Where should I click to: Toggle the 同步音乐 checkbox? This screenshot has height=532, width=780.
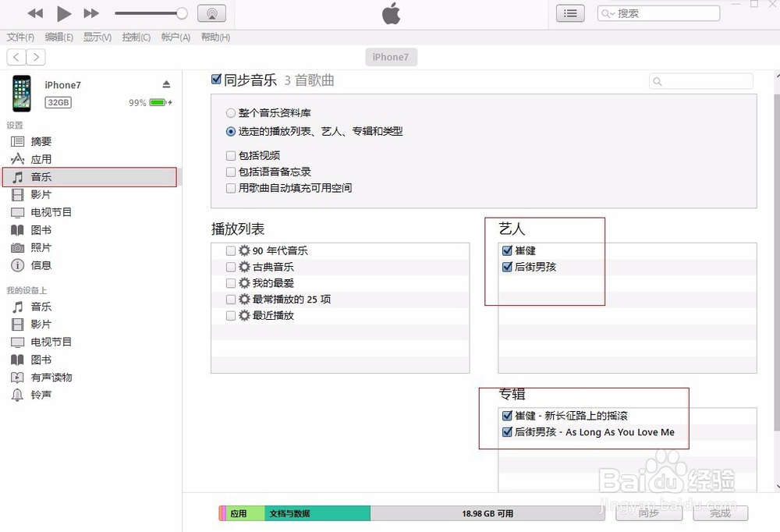tap(216, 79)
